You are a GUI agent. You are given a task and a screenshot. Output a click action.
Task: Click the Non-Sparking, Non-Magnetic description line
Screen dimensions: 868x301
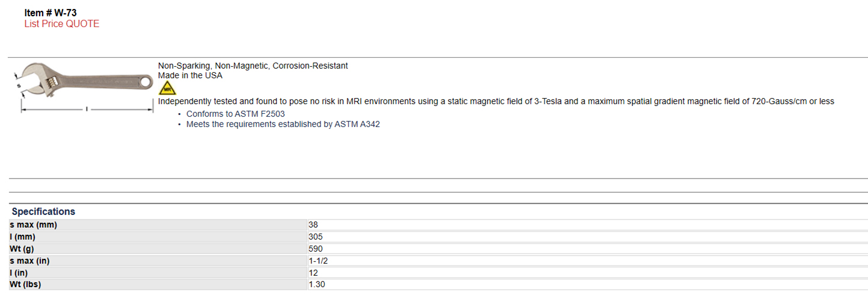pos(253,66)
